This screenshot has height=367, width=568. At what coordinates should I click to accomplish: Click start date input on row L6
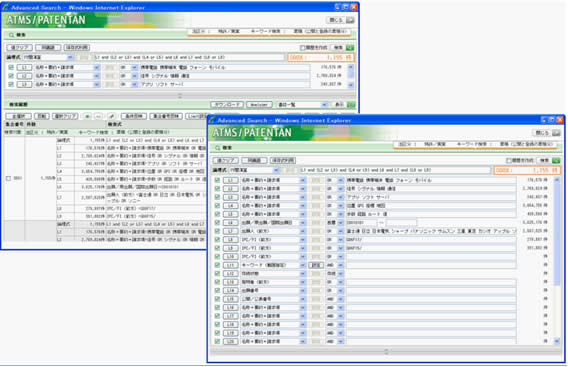[x=361, y=222]
